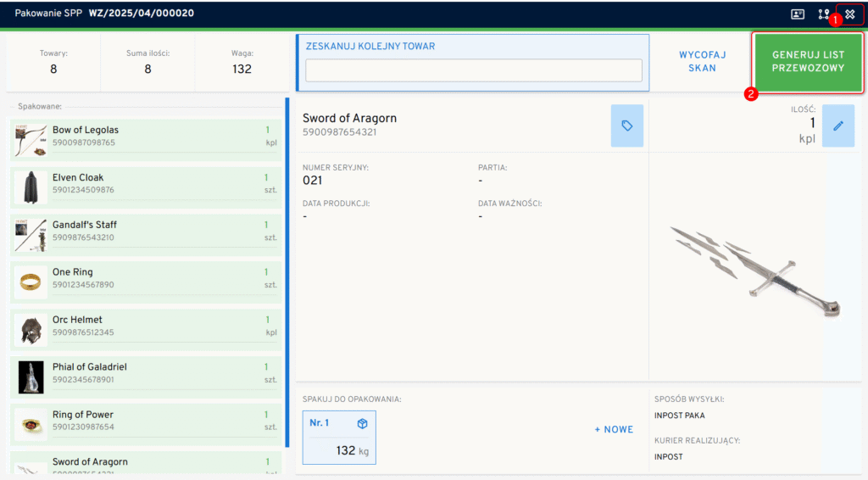Click the blue tag label icon
Image resolution: width=868 pixels, height=480 pixels.
click(x=627, y=126)
